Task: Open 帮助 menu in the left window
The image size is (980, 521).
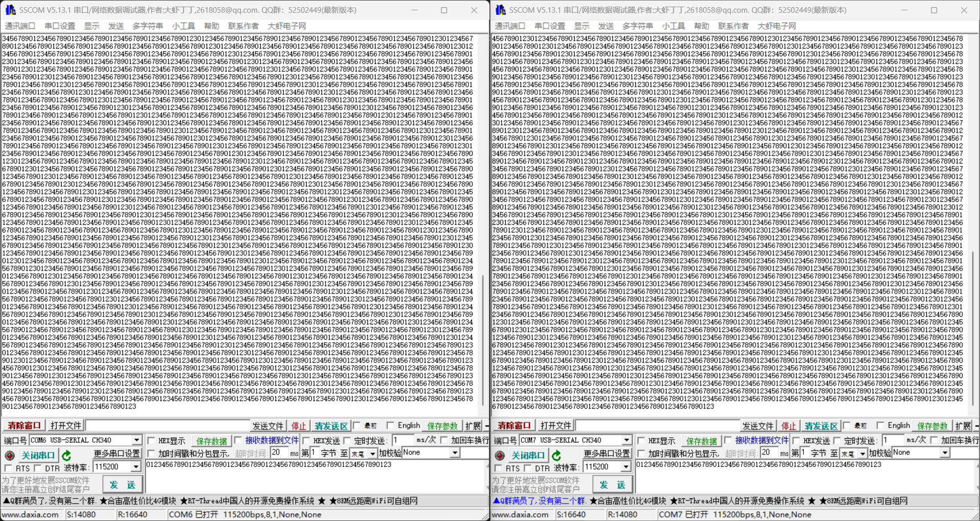Action: [211, 26]
